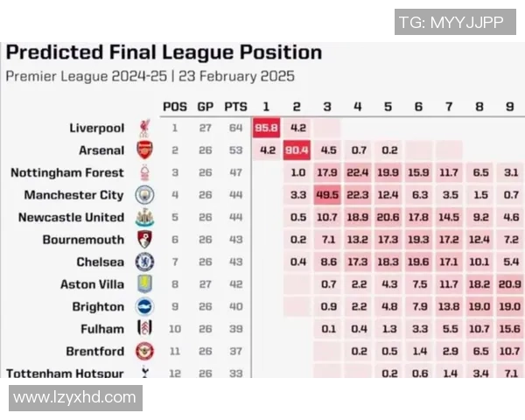
Task: Select the Chelsea club crest icon
Action: coord(144,262)
